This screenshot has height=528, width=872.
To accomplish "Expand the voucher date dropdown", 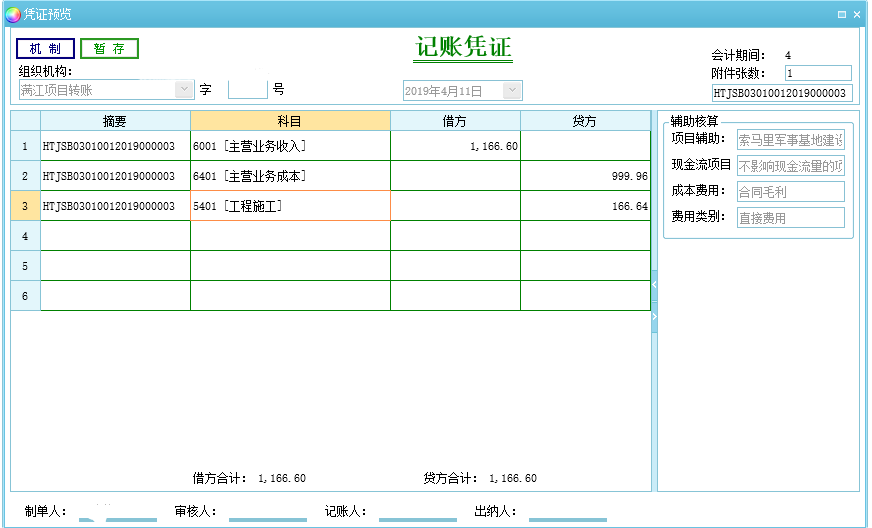I will [x=512, y=91].
